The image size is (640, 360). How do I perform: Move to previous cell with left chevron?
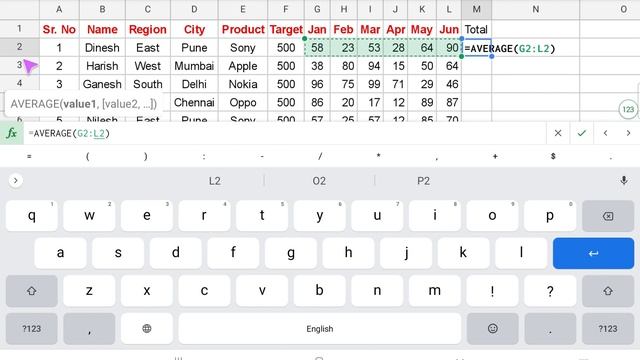(605, 133)
